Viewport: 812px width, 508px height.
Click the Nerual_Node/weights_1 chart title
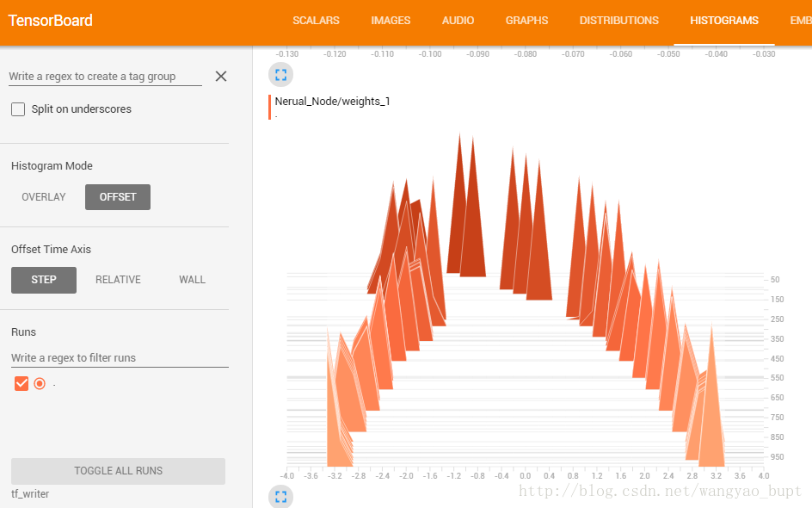[333, 102]
